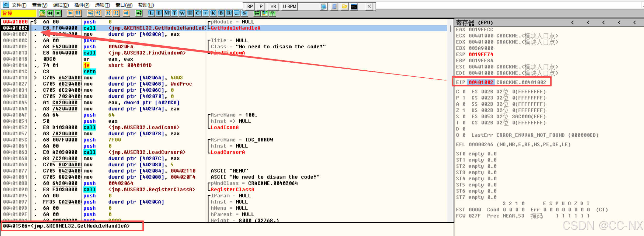Open the 文件(F) menu
Viewport: 644px width, 236px height.
point(19,5)
